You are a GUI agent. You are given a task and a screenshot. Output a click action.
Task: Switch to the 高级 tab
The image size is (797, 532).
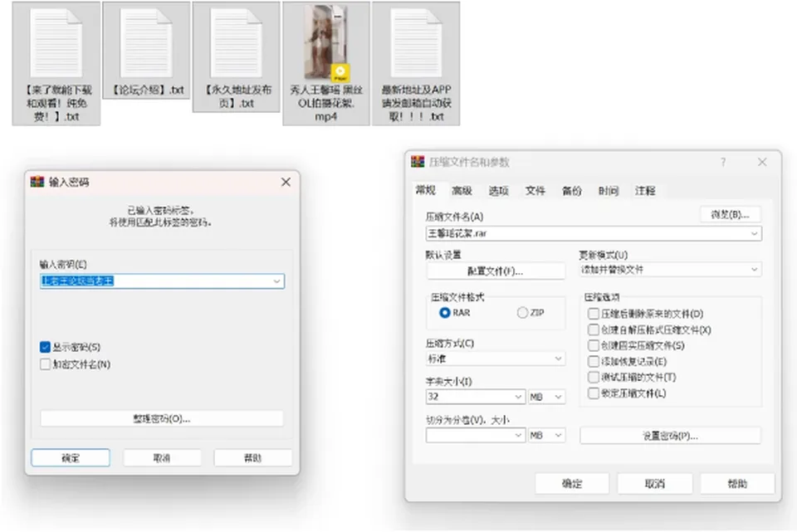click(x=462, y=191)
